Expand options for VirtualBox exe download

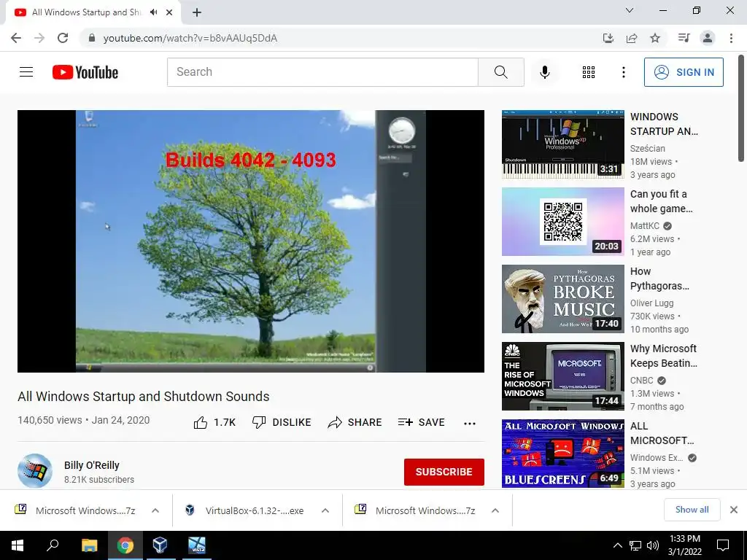point(325,510)
